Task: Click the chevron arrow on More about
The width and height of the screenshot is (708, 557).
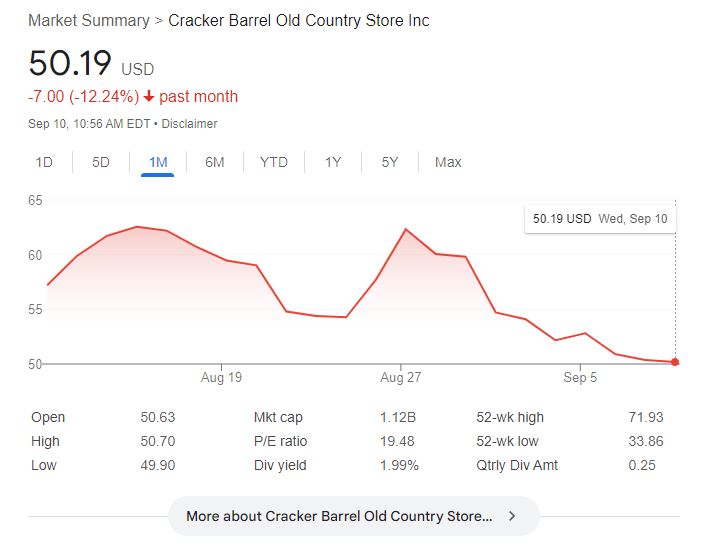Action: 512,516
